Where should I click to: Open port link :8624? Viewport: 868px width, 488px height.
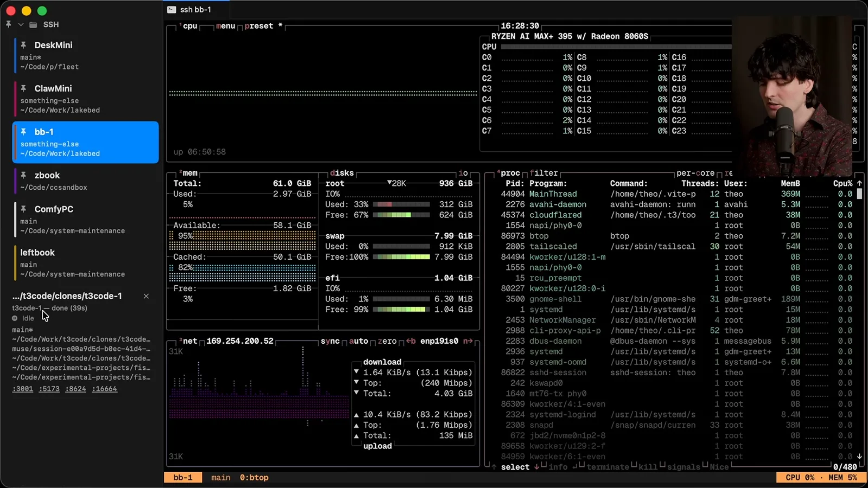pyautogui.click(x=76, y=389)
